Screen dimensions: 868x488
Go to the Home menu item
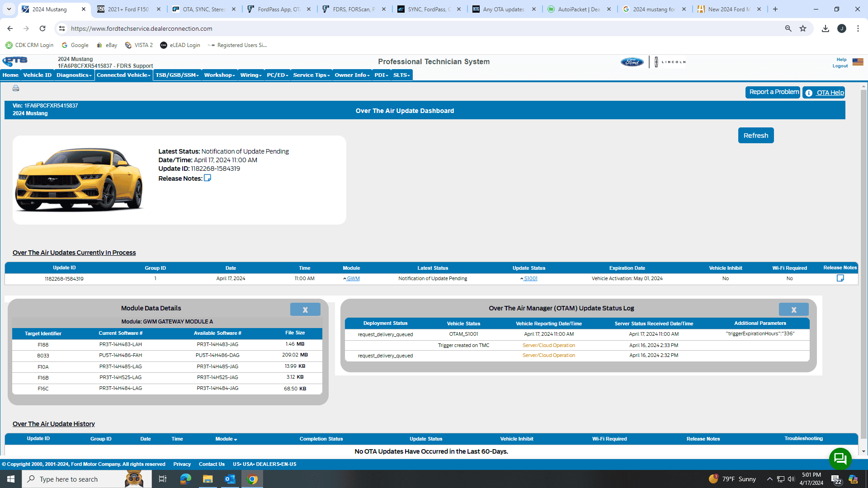click(x=10, y=75)
